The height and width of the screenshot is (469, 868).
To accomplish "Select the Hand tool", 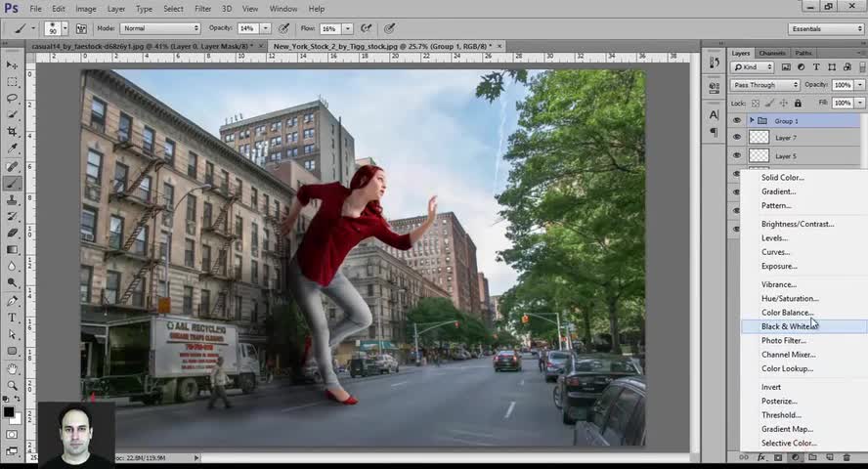I will (x=13, y=368).
